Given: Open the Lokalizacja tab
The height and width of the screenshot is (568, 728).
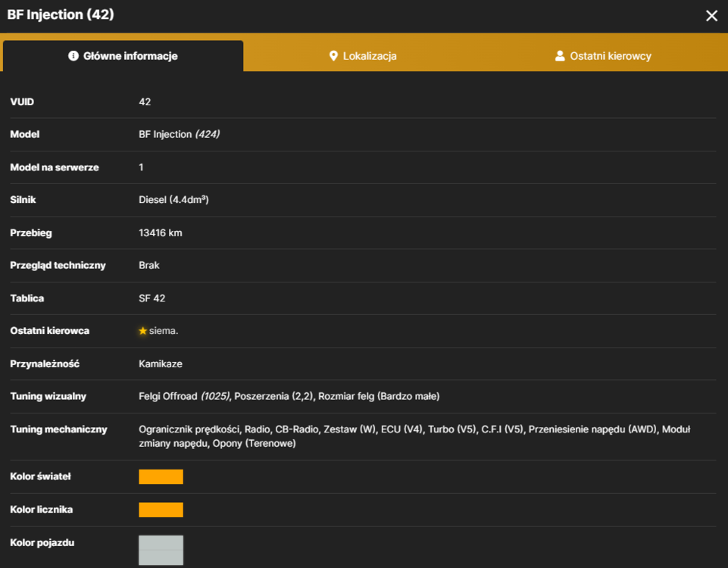Looking at the screenshot, I should point(363,56).
